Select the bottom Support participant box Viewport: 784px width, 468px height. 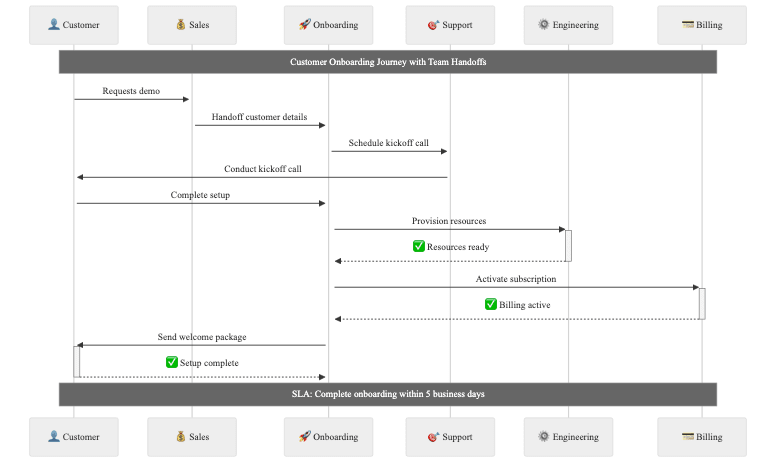coord(450,437)
